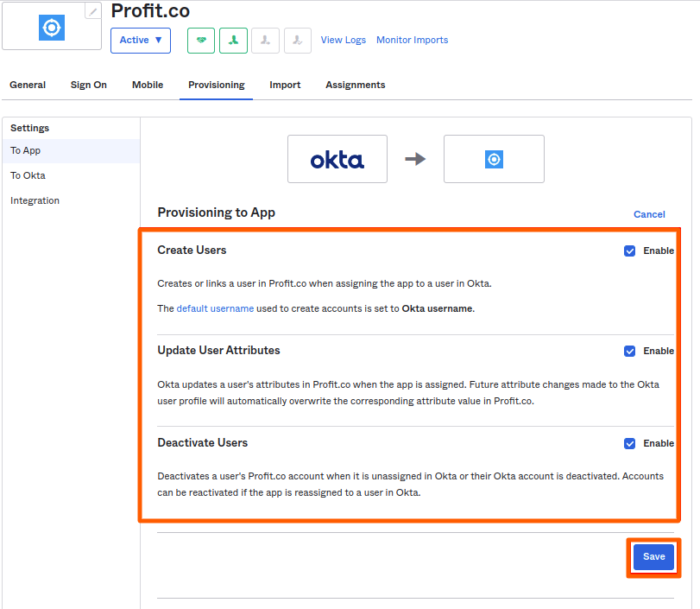
Task: Save the provisioning settings
Action: 653,557
